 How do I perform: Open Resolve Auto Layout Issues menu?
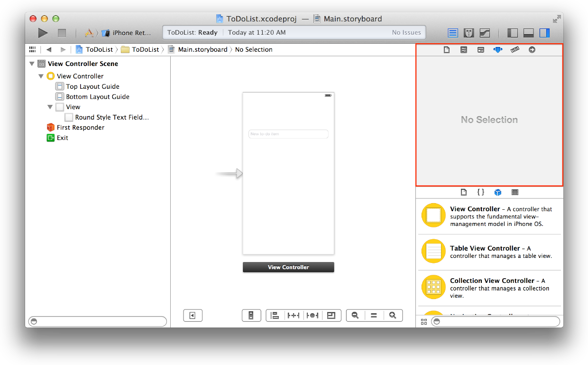click(312, 315)
